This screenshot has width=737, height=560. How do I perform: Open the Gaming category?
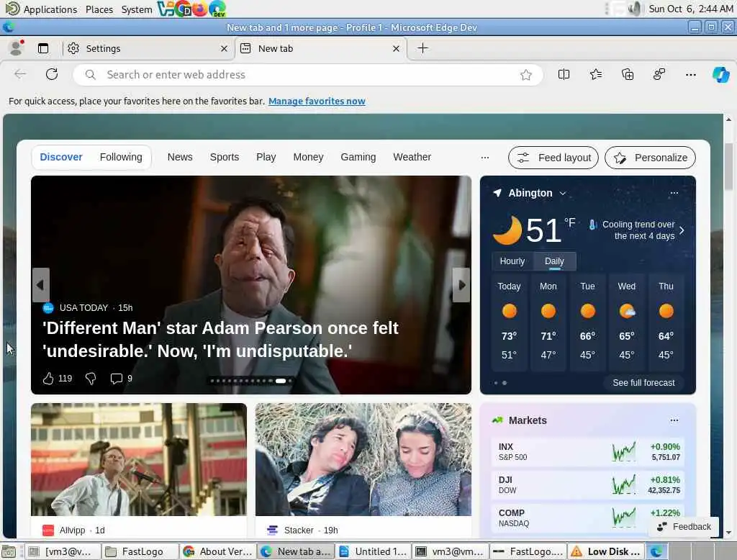[358, 157]
